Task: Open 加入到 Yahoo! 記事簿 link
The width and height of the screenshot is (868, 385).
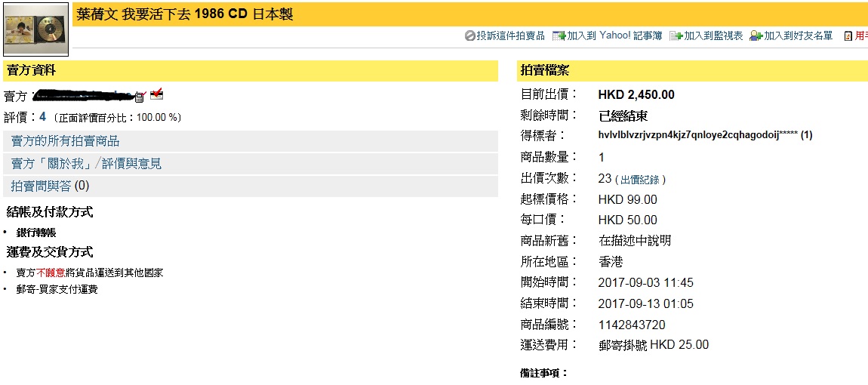Action: 614,36
